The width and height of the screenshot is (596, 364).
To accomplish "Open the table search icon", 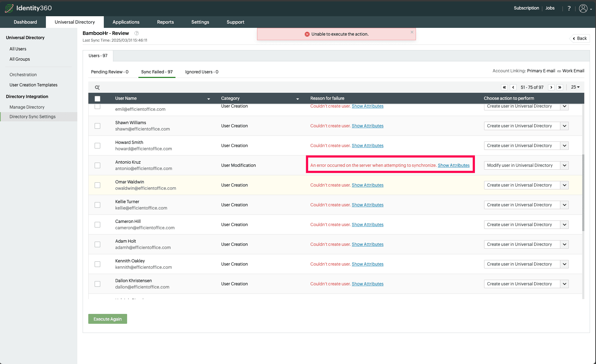I will coord(97,87).
